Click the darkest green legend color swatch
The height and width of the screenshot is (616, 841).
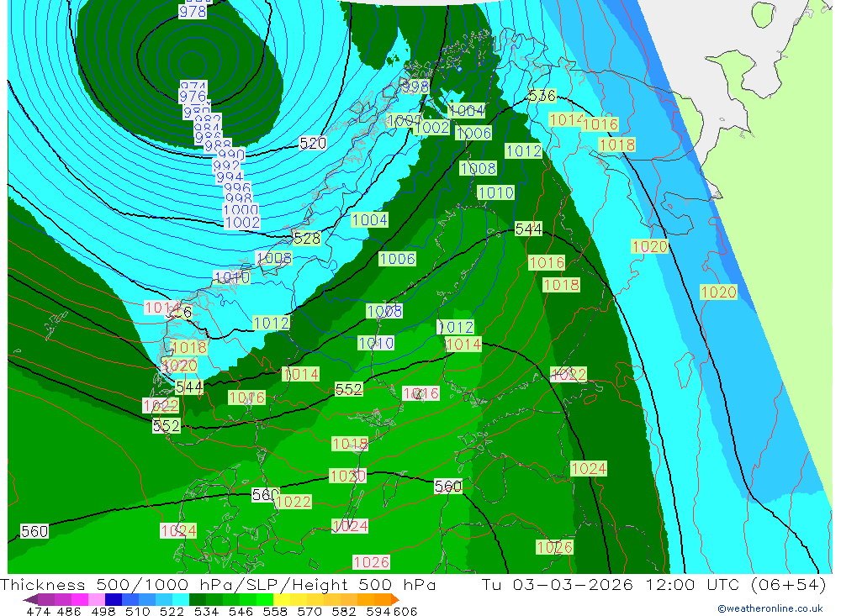pyautogui.click(x=198, y=599)
